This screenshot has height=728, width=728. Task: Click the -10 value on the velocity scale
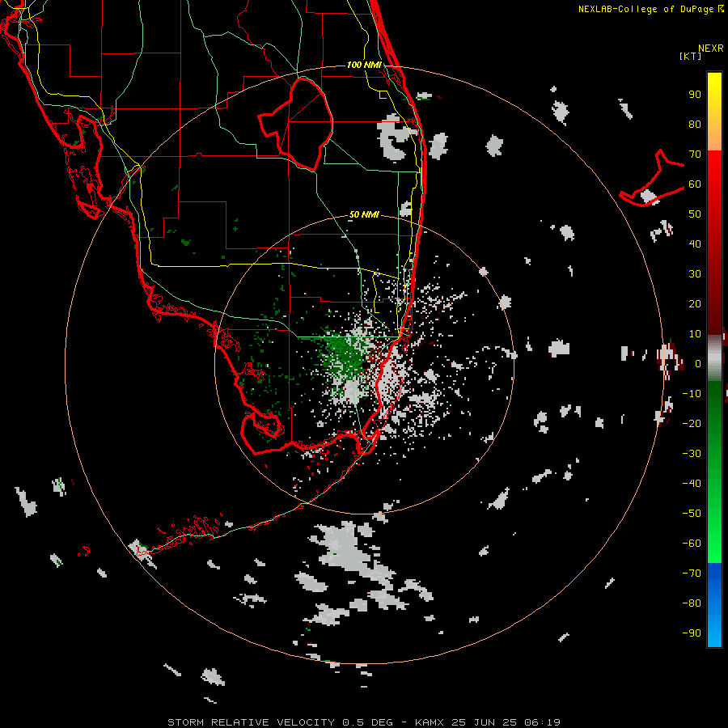pyautogui.click(x=692, y=394)
